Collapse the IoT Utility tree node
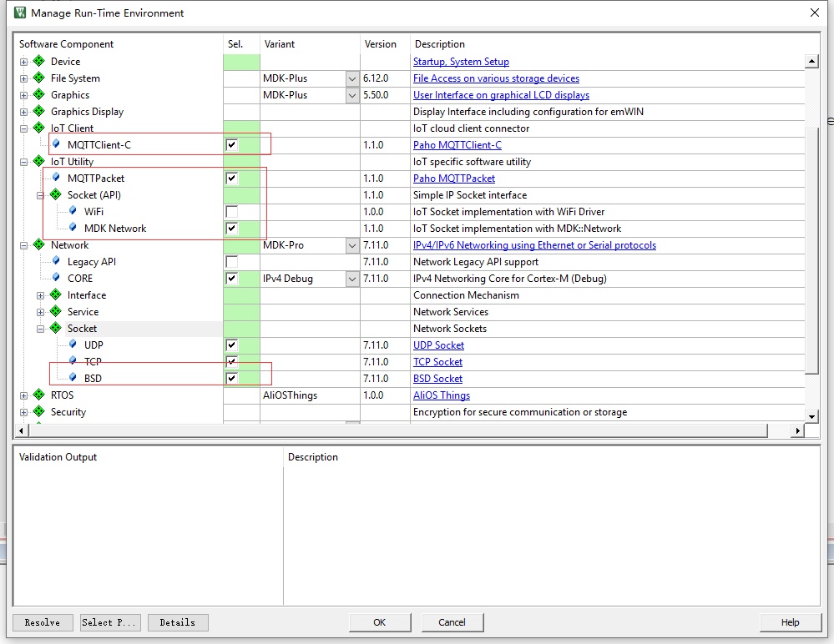The height and width of the screenshot is (644, 834). [x=24, y=162]
